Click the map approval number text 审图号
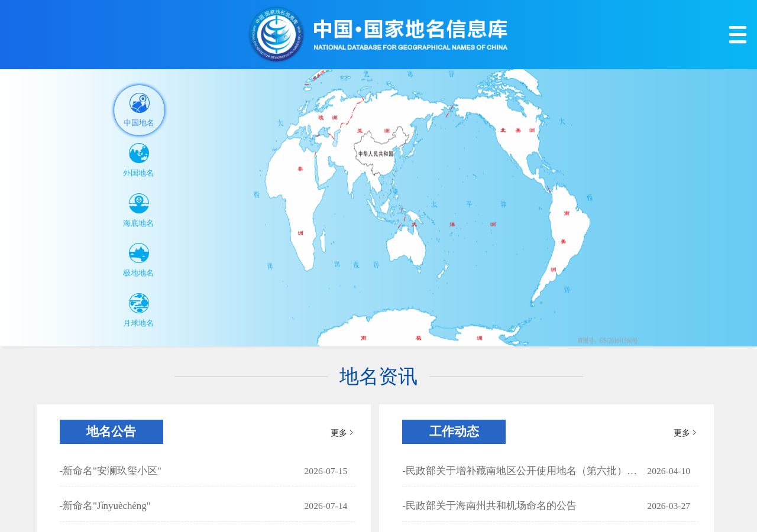Viewport: 757px width, 532px height. pos(607,340)
